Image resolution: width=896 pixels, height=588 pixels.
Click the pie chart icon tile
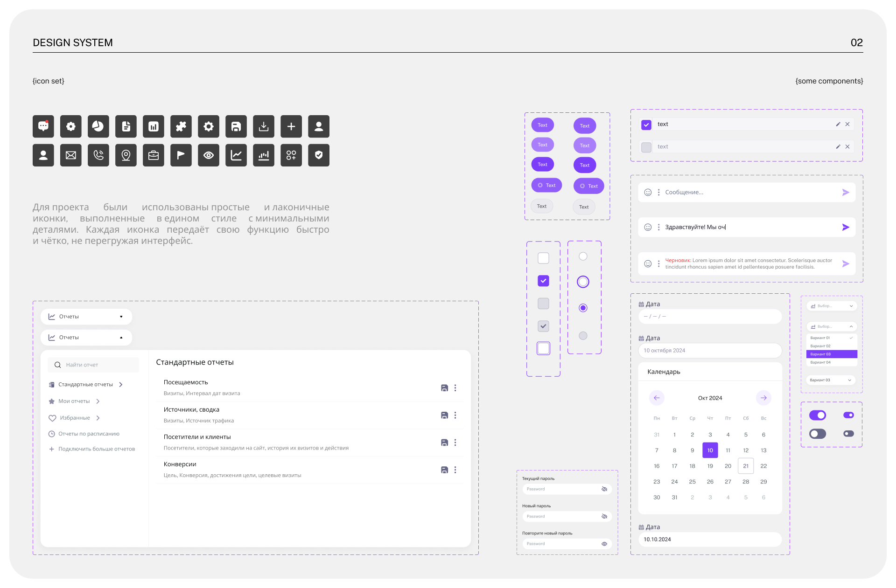tap(98, 126)
